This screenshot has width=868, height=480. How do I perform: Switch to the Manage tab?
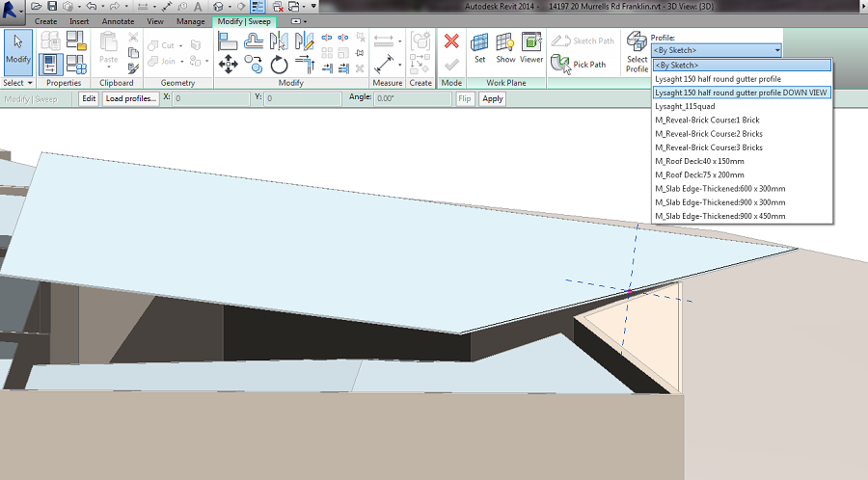[190, 21]
